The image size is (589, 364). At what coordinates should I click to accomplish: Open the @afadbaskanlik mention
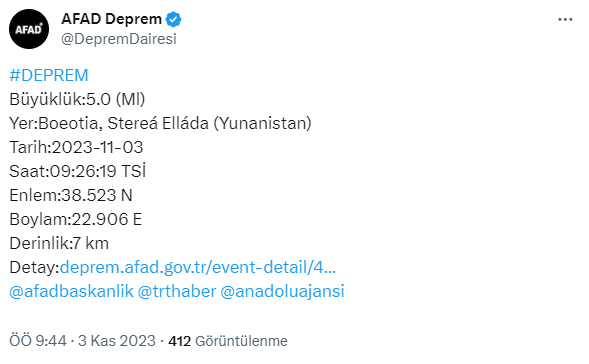point(71,292)
